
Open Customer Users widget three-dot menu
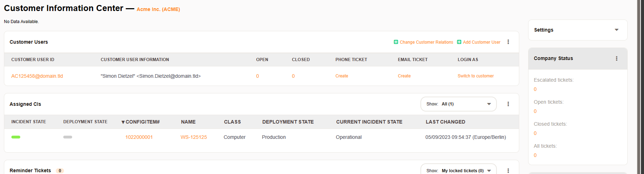coord(508,42)
